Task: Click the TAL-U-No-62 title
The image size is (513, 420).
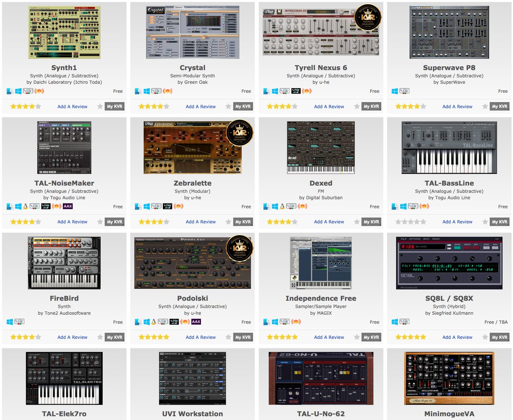Action: pos(321,414)
